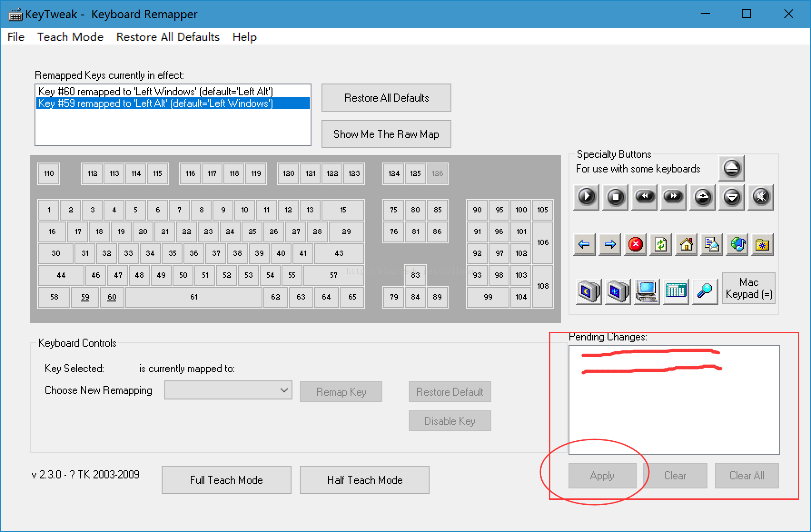Image resolution: width=811 pixels, height=532 pixels.
Task: Click the Play media specialty button
Action: coord(586,197)
